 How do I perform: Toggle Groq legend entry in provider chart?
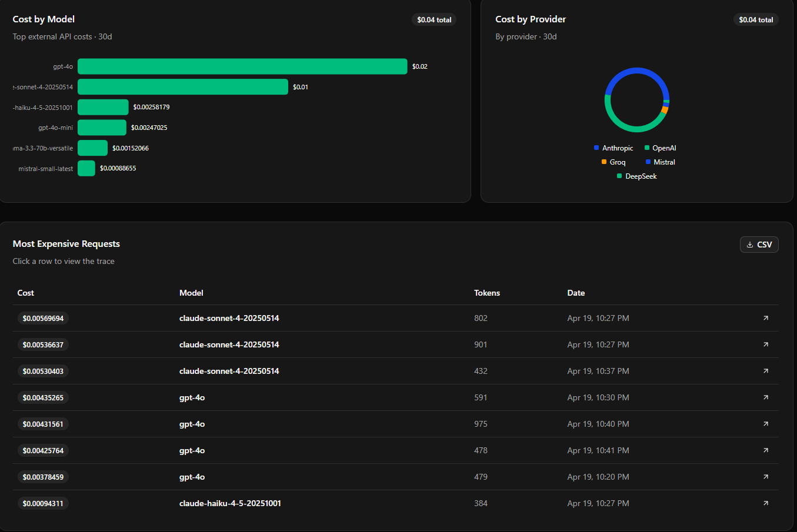pos(613,162)
